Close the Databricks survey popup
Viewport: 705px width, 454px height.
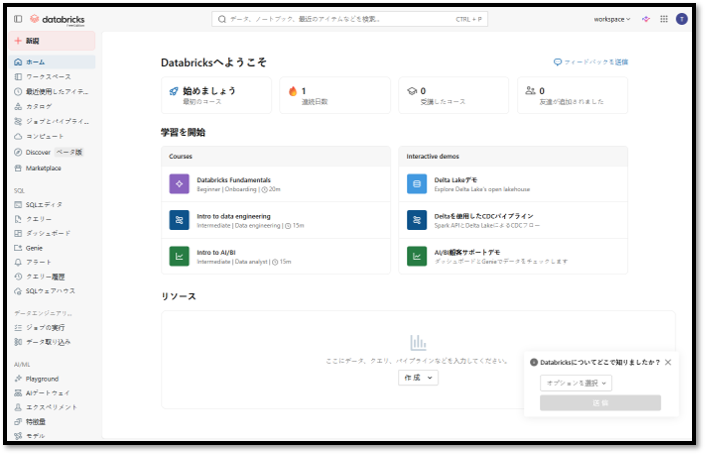pos(668,362)
